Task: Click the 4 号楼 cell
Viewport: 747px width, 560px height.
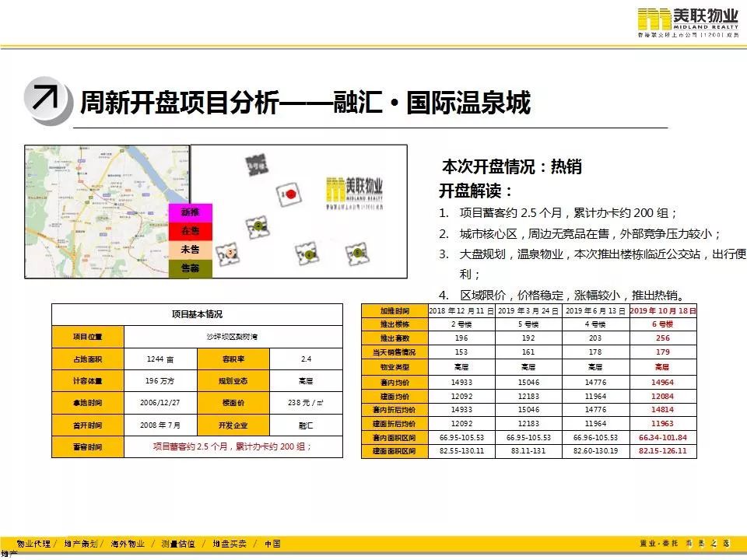Action: (595, 325)
